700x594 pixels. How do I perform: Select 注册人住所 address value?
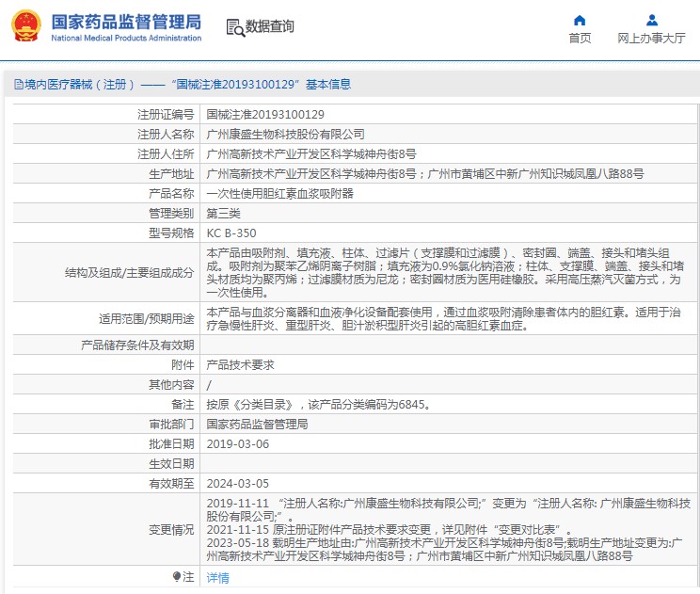[x=311, y=154]
